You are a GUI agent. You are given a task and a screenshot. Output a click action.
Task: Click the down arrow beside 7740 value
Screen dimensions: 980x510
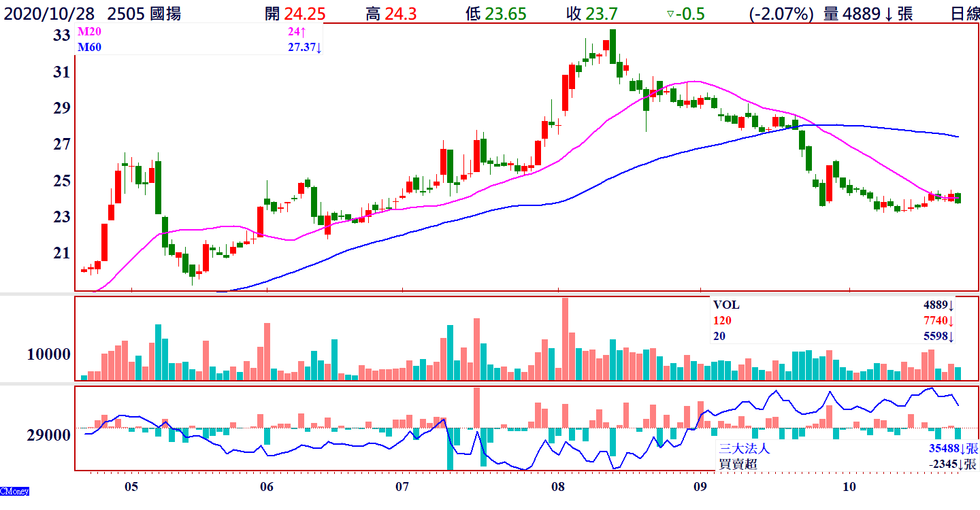point(951,321)
